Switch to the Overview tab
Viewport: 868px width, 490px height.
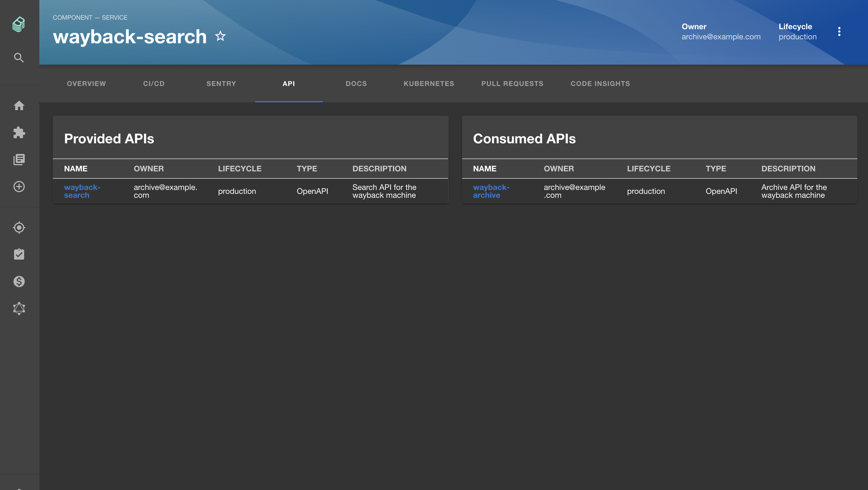coord(86,83)
